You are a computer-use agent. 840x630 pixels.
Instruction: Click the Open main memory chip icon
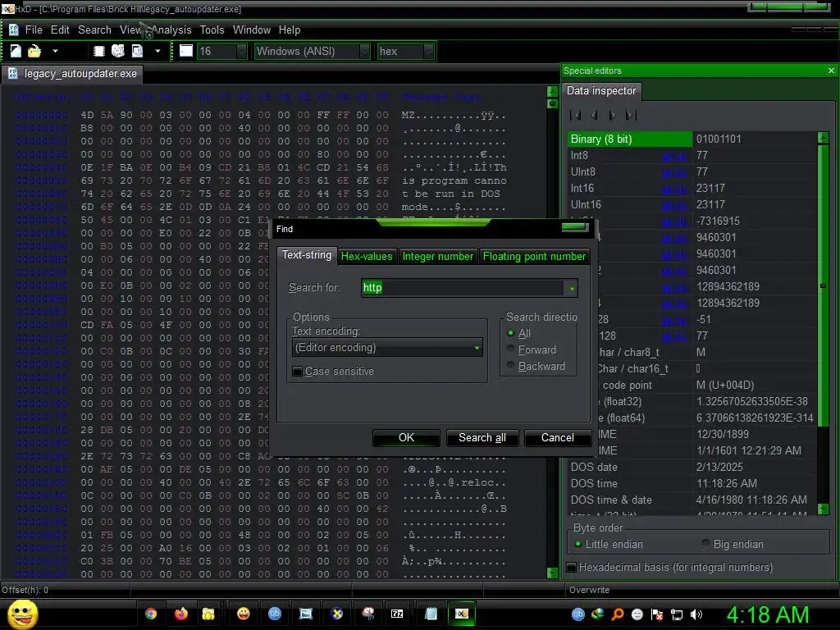coord(98,51)
